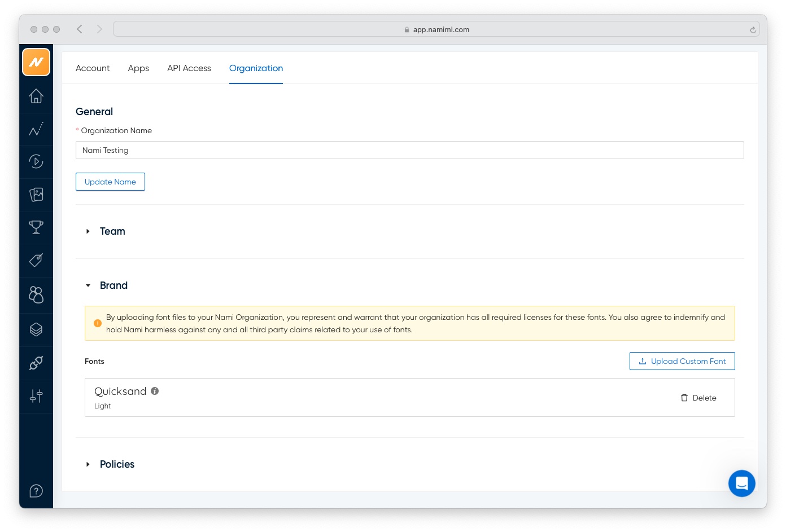The width and height of the screenshot is (786, 532).
Task: Click the Quicksand font name
Action: click(x=120, y=391)
